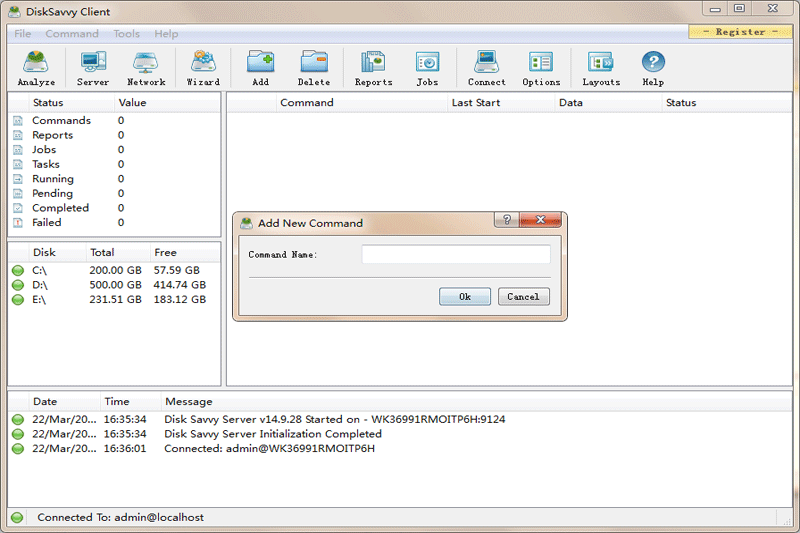Open the File menu
Image resolution: width=800 pixels, height=533 pixels.
pyautogui.click(x=22, y=34)
